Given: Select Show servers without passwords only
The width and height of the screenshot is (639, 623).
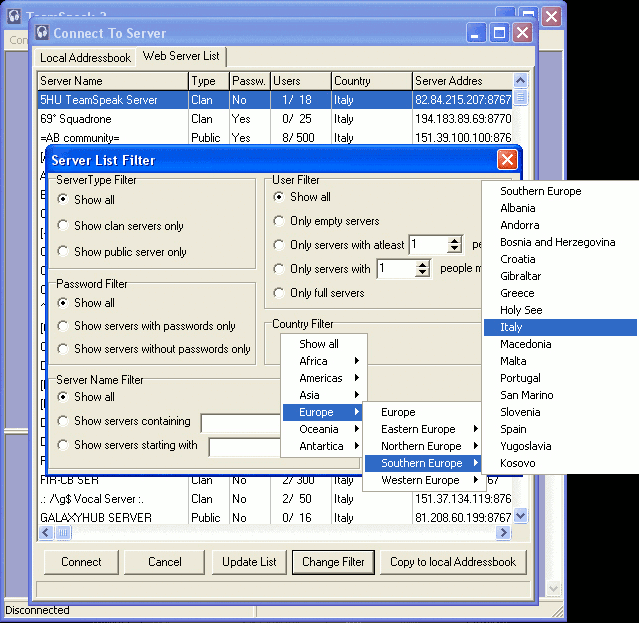Looking at the screenshot, I should click(x=154, y=349).
